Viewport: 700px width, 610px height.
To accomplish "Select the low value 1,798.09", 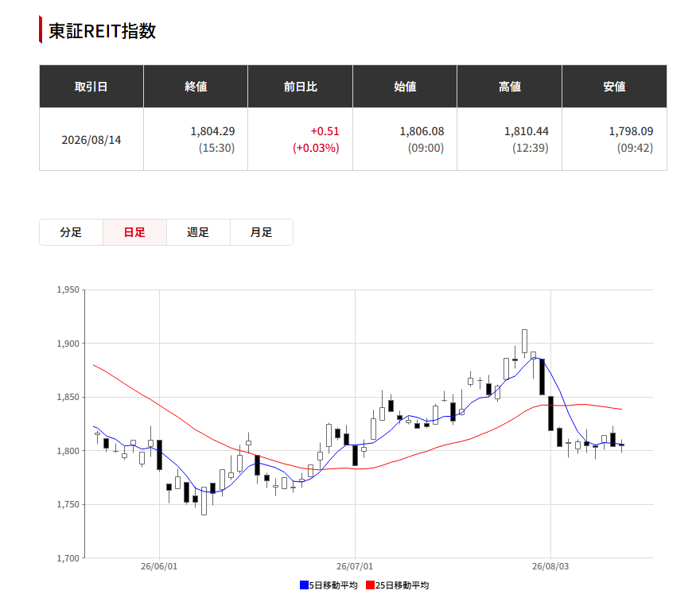I will pyautogui.click(x=631, y=131).
